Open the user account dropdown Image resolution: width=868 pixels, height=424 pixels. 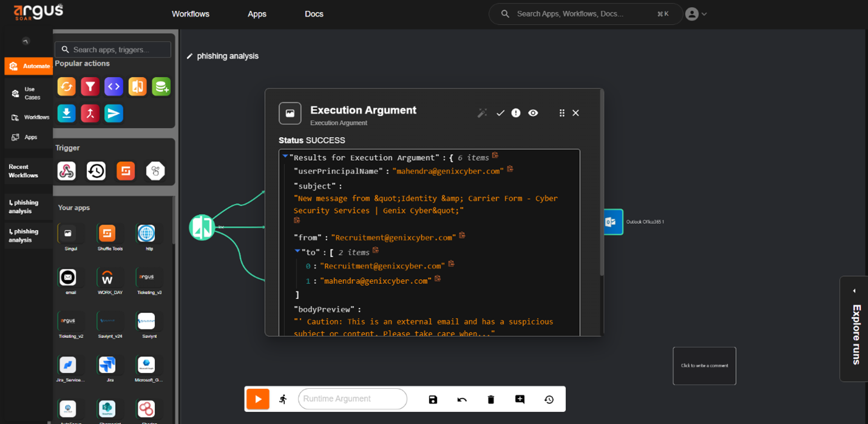pos(696,14)
